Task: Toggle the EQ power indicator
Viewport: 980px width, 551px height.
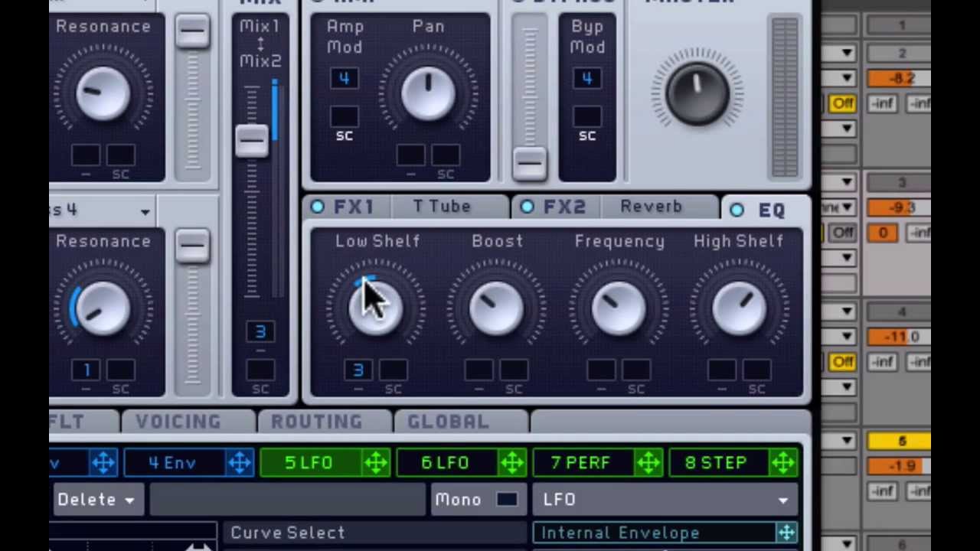Action: pyautogui.click(x=737, y=210)
